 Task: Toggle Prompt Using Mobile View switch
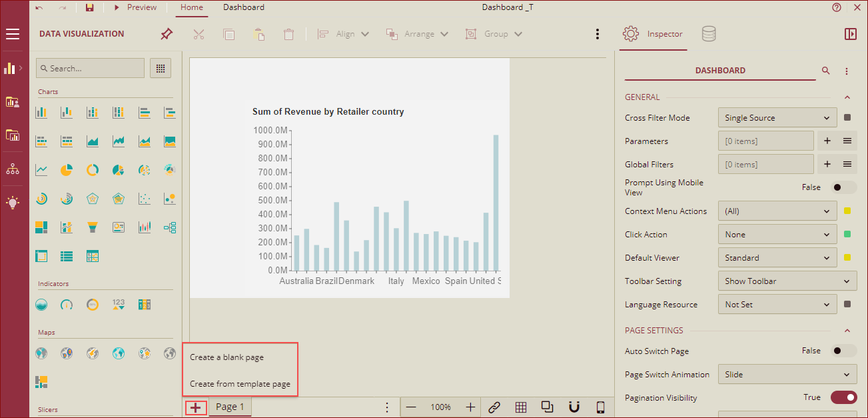click(843, 187)
